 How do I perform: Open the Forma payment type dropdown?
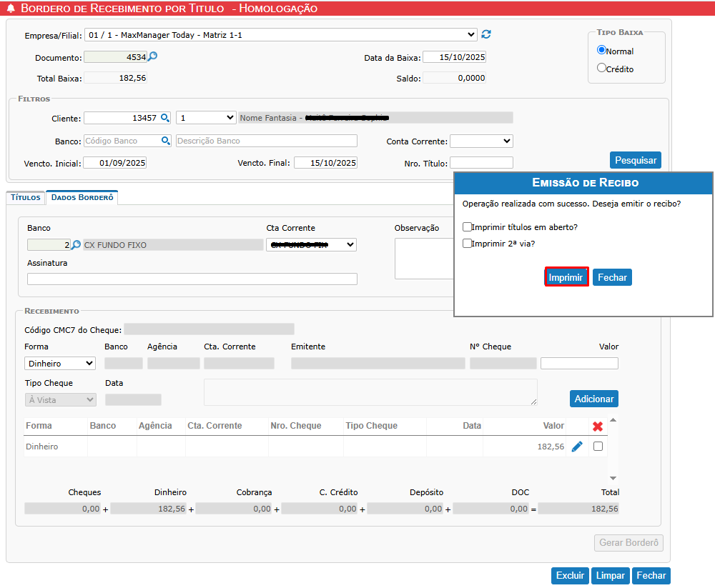[60, 364]
